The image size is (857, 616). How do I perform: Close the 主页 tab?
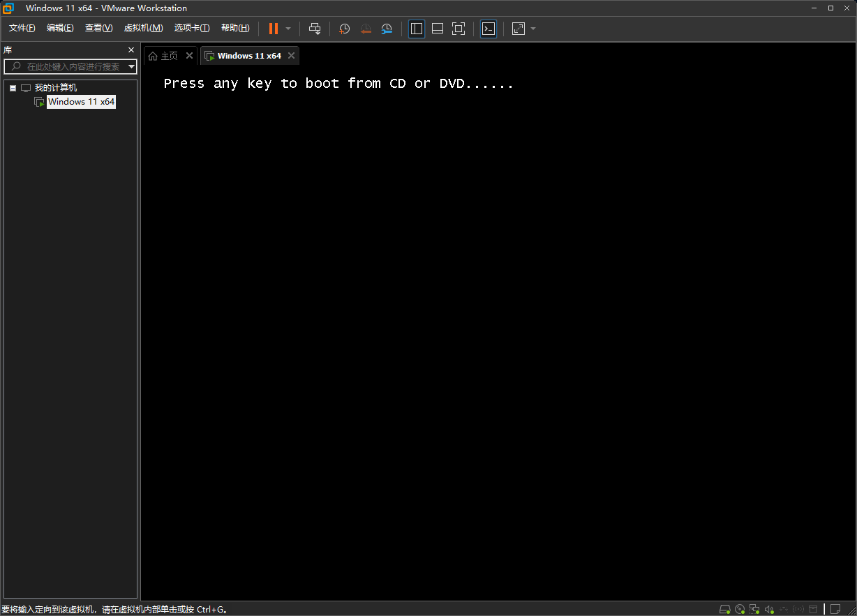(x=189, y=56)
